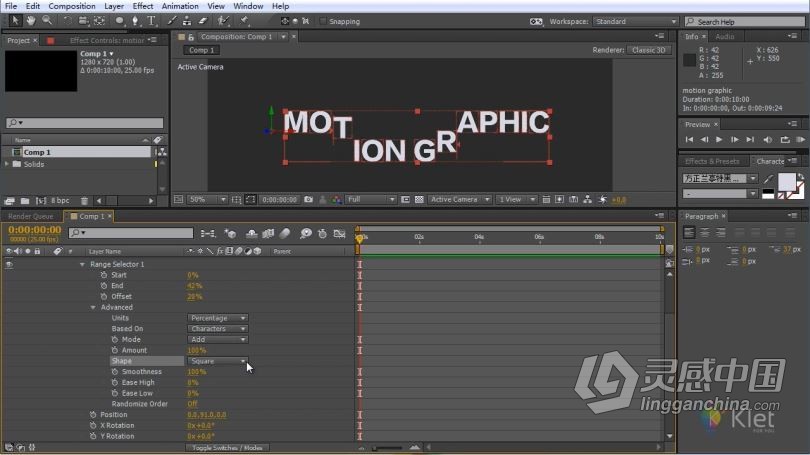Click the trash icon in Project panel
The width and height of the screenshot is (810, 455).
click(84, 201)
